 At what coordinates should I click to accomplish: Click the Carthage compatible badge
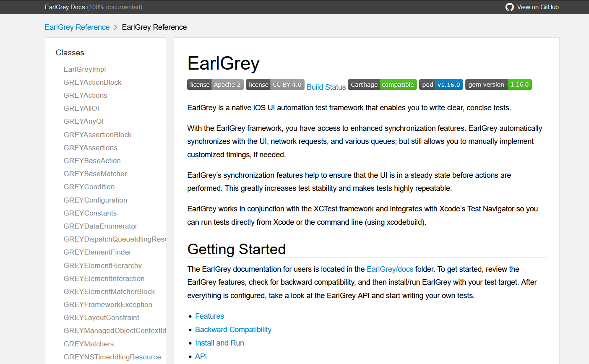(382, 84)
